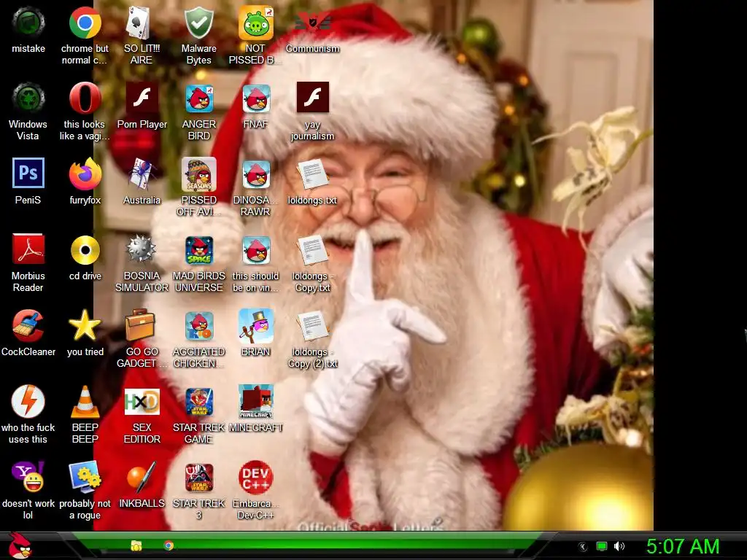Screen dimensions: 747x560
Task: Select the 'loldongs - Copy.txt' file
Action: point(312,250)
